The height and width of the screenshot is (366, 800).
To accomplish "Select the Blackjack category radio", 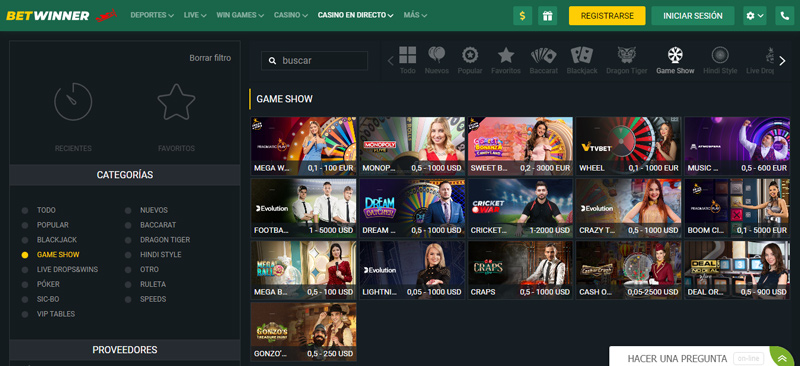I will pos(25,240).
